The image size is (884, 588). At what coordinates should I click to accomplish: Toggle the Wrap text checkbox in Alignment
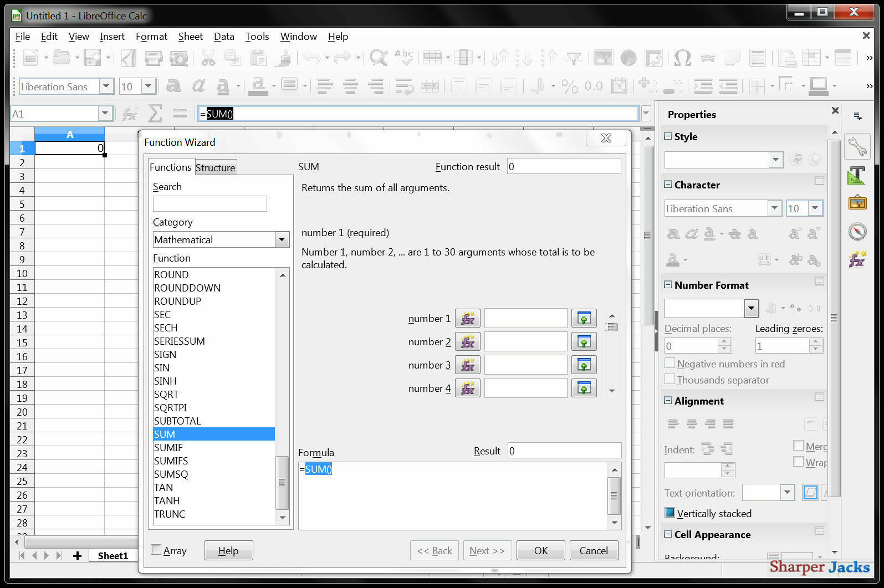pos(799,461)
